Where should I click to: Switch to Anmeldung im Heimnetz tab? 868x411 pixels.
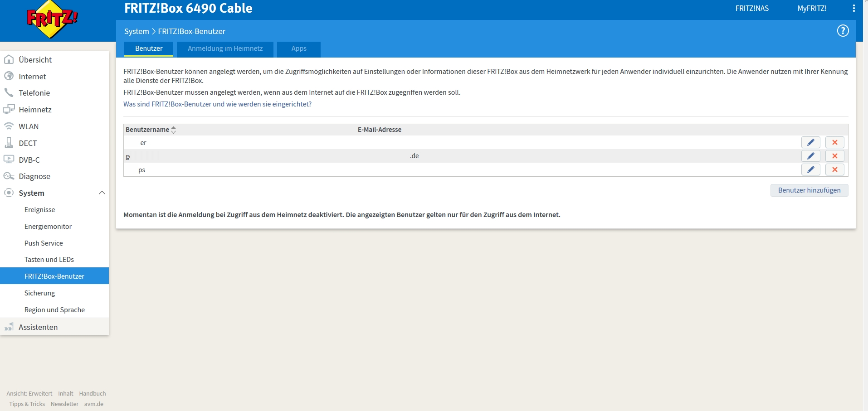click(225, 48)
